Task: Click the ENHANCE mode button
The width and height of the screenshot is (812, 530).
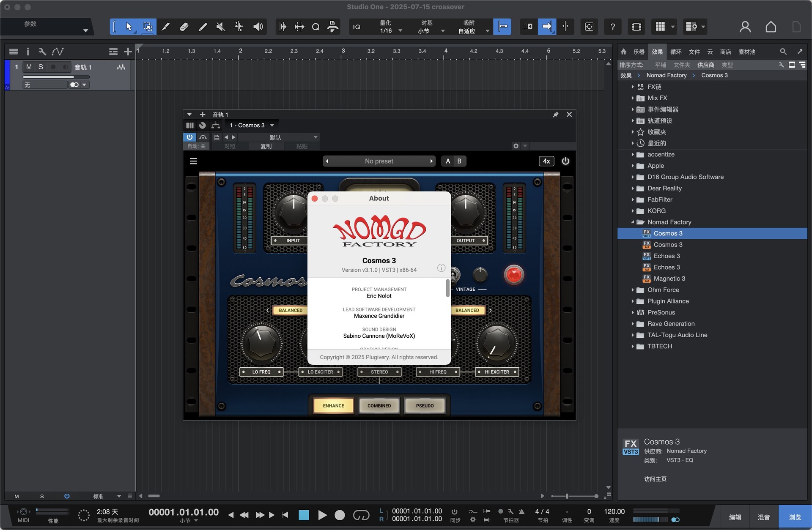Action: [x=334, y=406]
